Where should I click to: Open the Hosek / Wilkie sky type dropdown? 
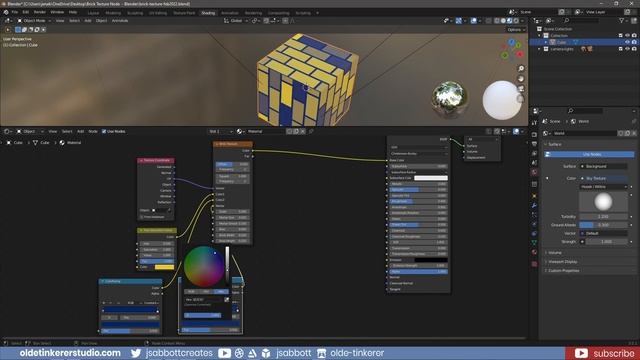pos(603,187)
